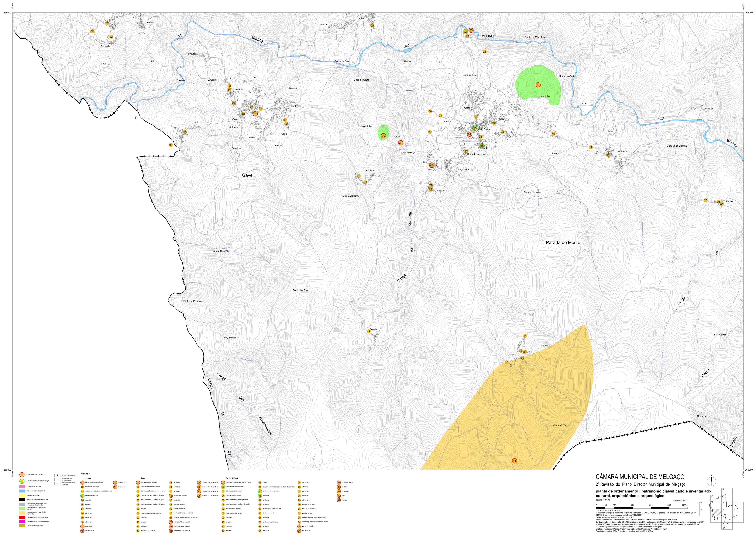Viewport: 756px width, 534px height.
Task: Select green-ringed map marker 15 at Coto Santo
Action: (475, 128)
